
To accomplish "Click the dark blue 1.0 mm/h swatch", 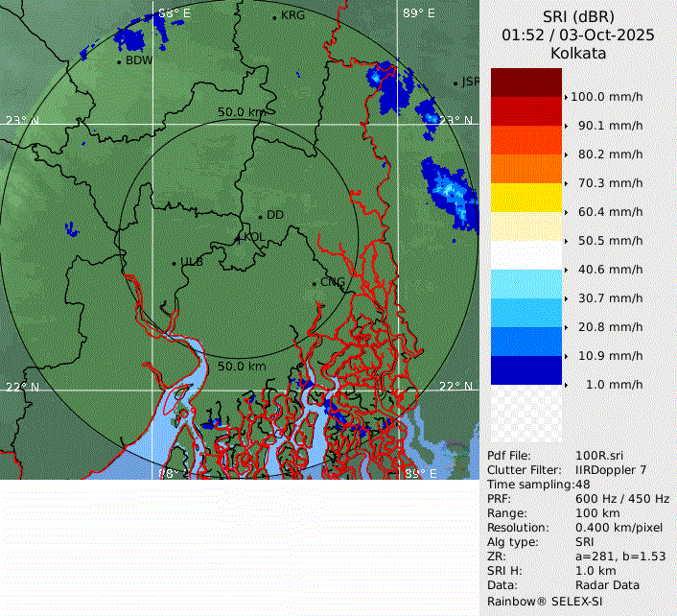I will pyautogui.click(x=525, y=370).
